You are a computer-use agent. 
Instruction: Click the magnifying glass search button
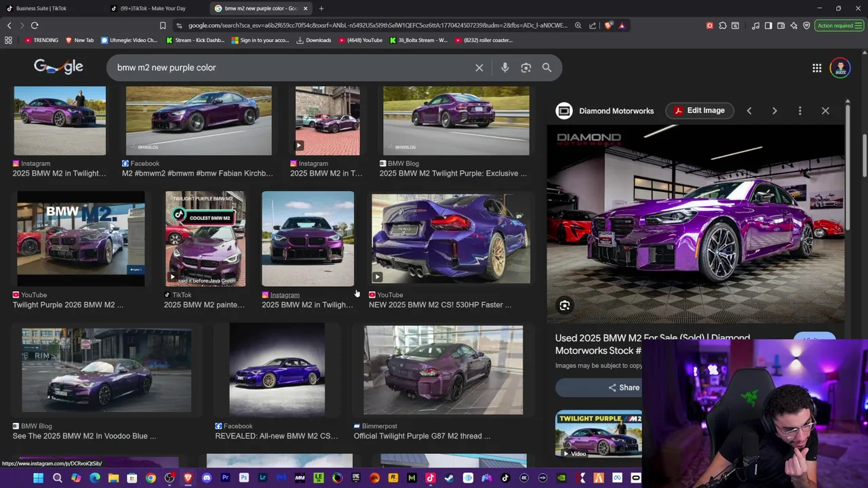click(x=547, y=68)
